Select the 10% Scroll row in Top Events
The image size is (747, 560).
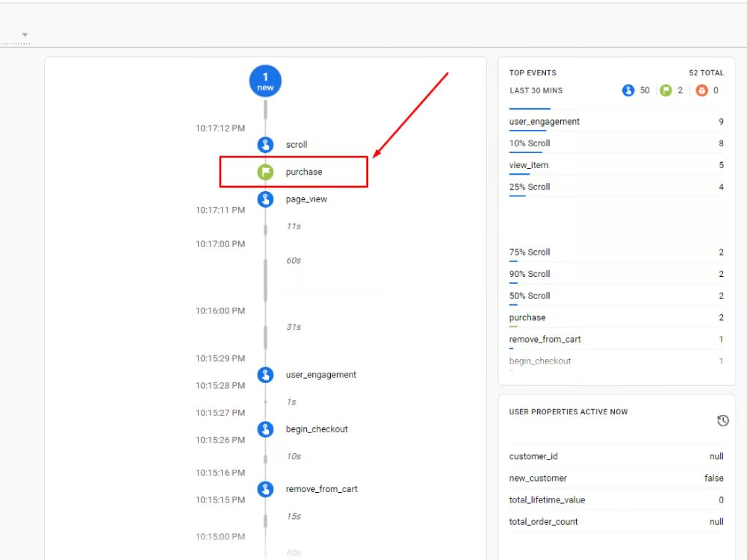pyautogui.click(x=616, y=143)
